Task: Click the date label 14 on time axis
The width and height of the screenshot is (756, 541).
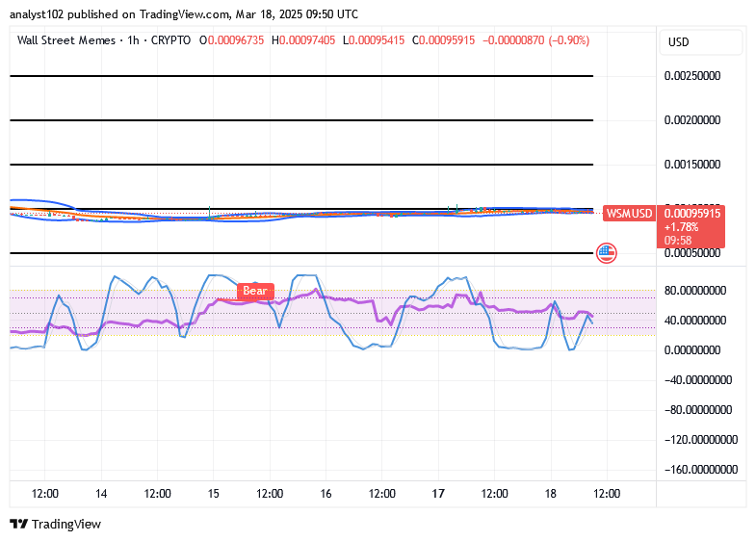Action: coord(101,494)
